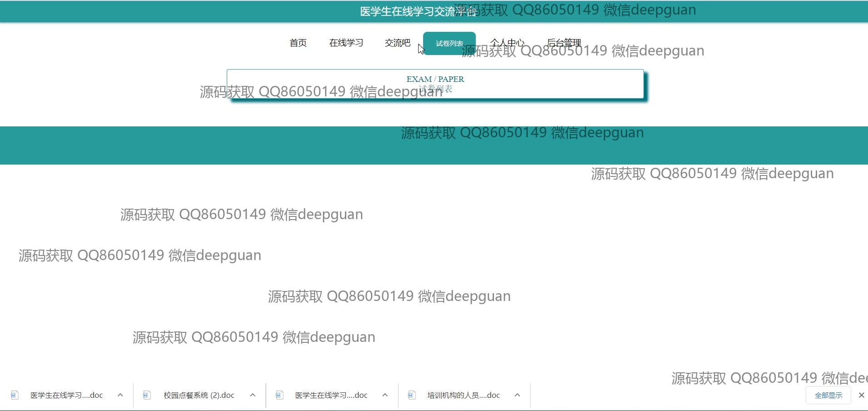
Task: Click the Word icon of 培训机构的人员 doc download
Action: [x=412, y=395]
